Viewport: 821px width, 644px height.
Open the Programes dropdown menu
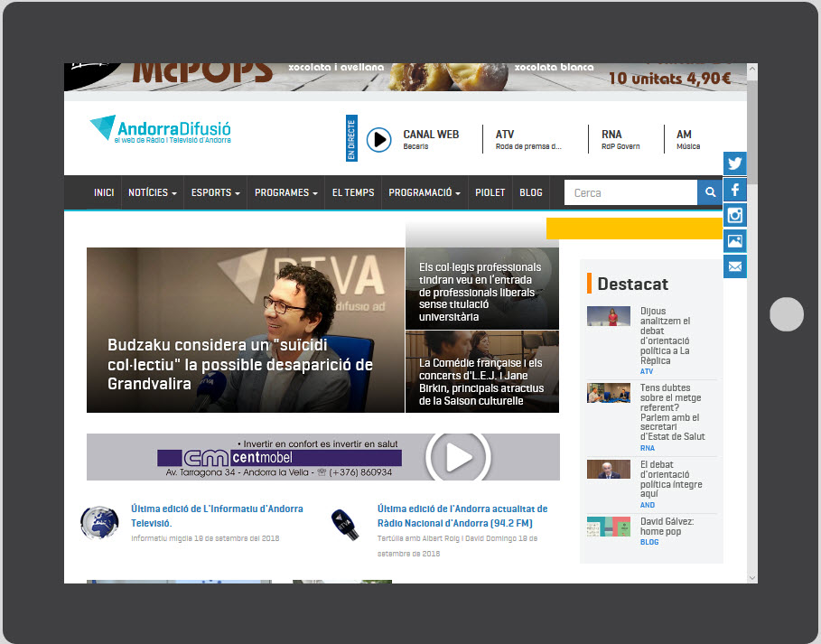[286, 192]
